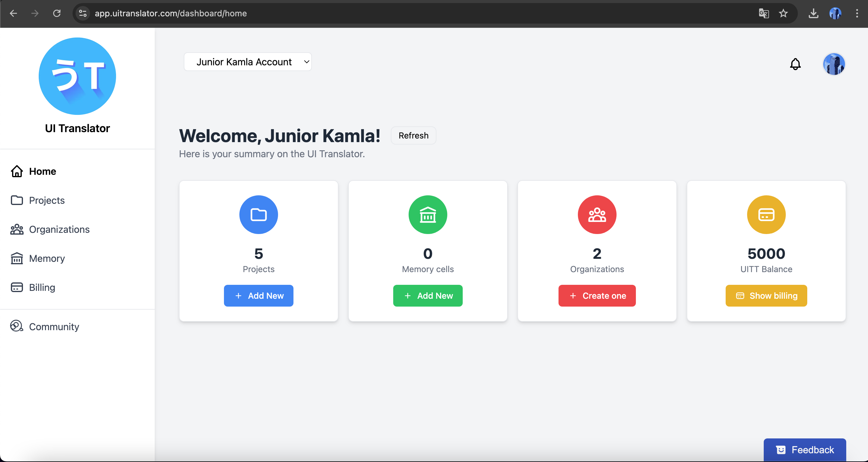The height and width of the screenshot is (462, 868).
Task: Select the Home icon in sidebar
Action: (17, 171)
